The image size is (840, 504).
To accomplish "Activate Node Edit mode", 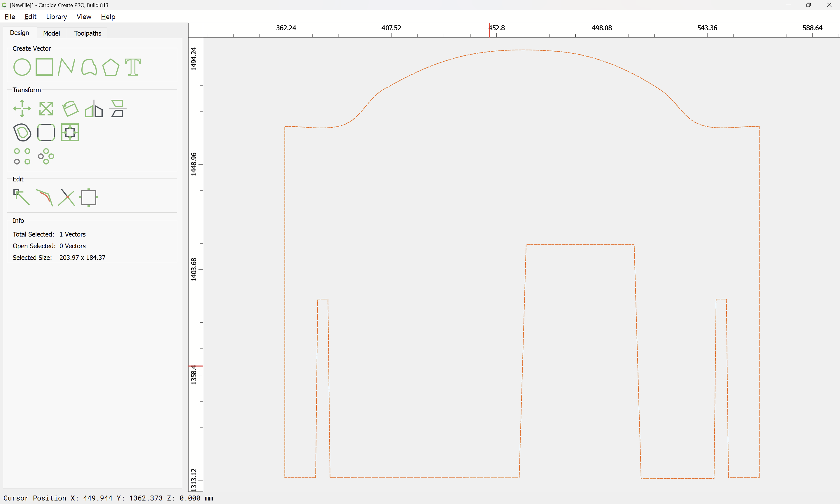I will 21,197.
